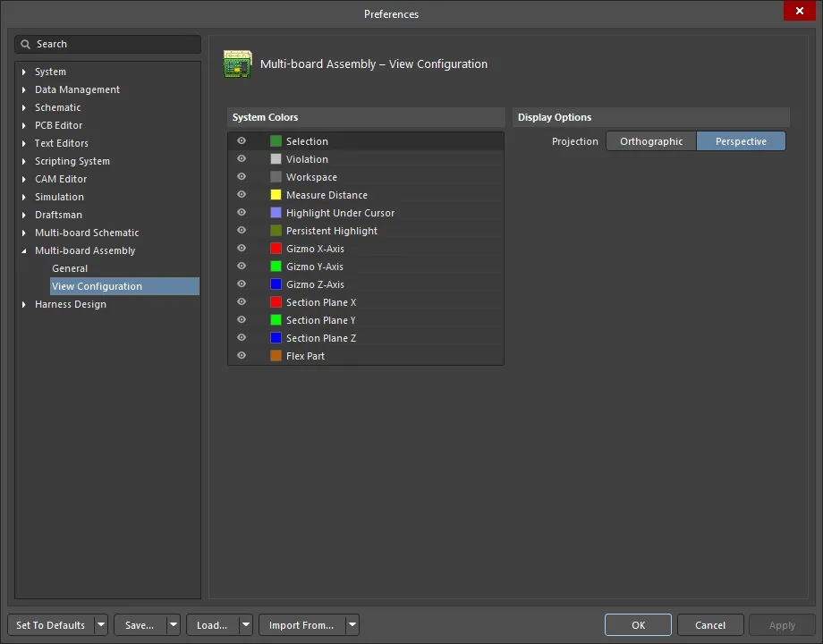
Task: Click the Cancel button
Action: [710, 624]
